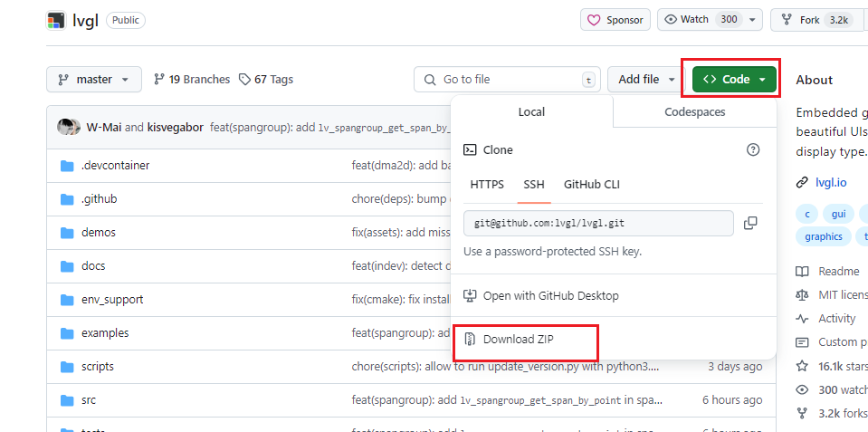This screenshot has height=432, width=868.
Task: Click the scripts folder icon
Action: [x=67, y=367]
